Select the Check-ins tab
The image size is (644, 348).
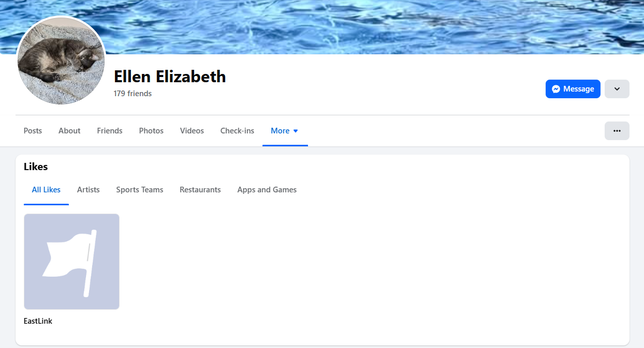point(237,131)
